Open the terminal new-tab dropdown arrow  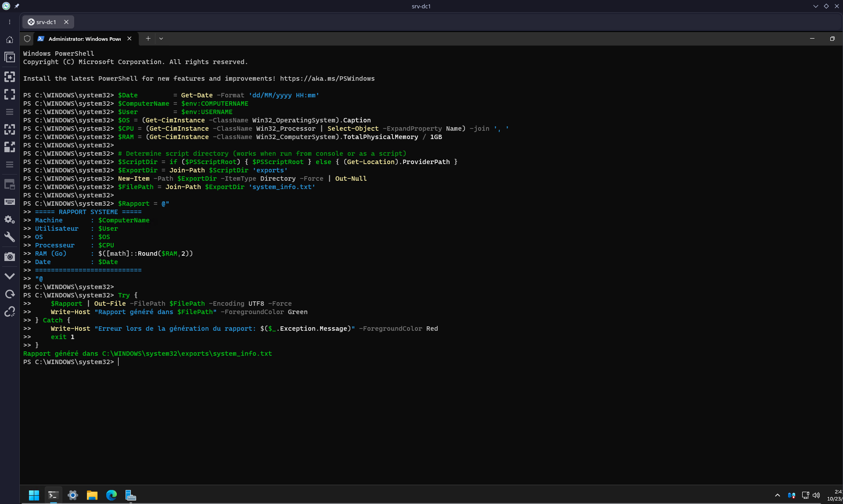(x=161, y=39)
